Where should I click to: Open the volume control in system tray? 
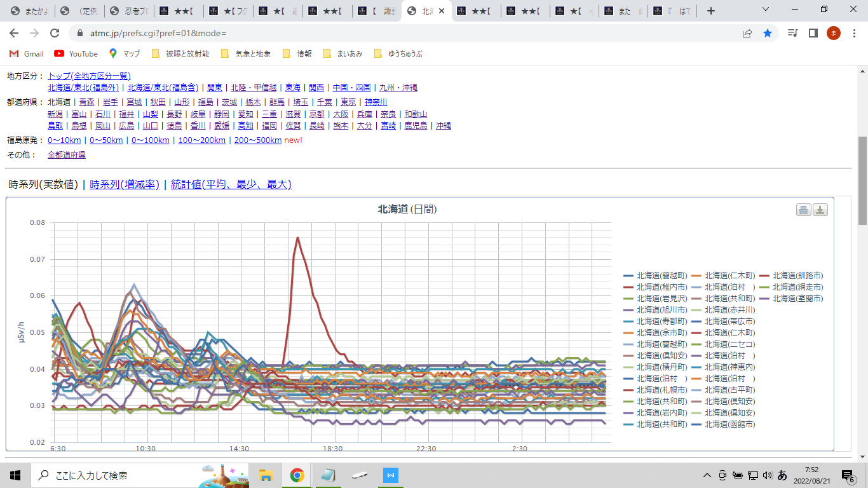tap(768, 475)
